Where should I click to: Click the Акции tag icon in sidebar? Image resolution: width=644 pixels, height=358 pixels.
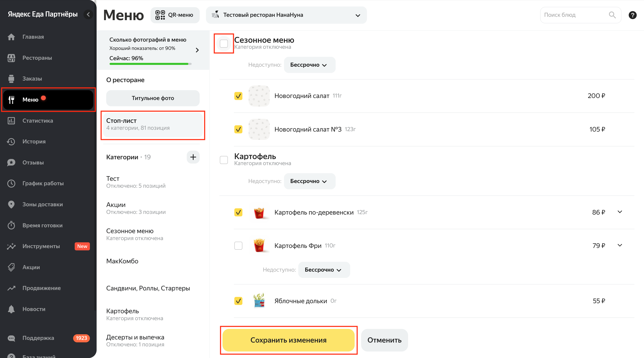[x=11, y=267]
